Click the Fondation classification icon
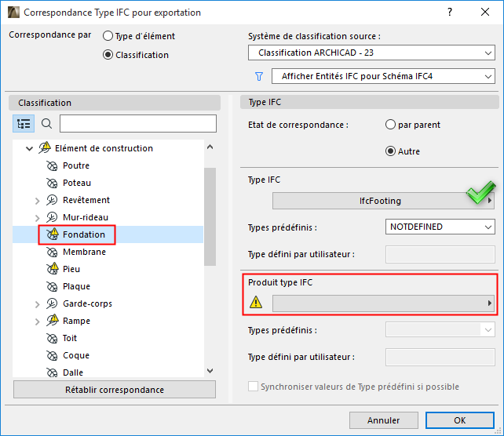504x436 pixels. tap(53, 234)
